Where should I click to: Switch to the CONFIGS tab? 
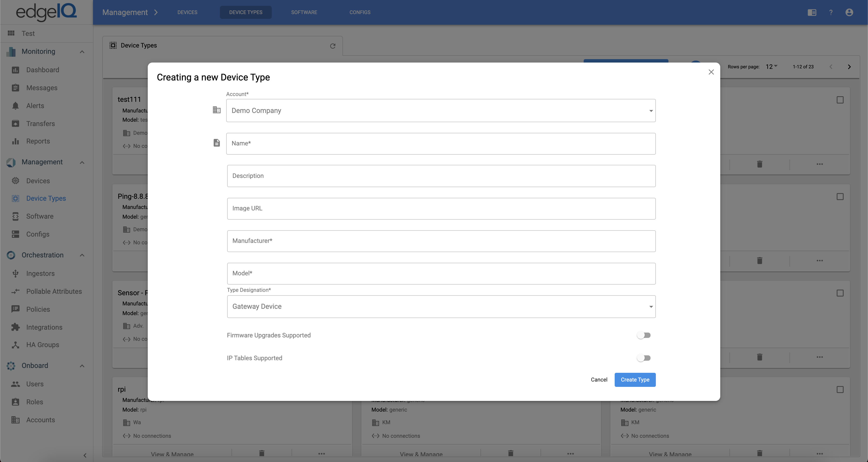[360, 12]
